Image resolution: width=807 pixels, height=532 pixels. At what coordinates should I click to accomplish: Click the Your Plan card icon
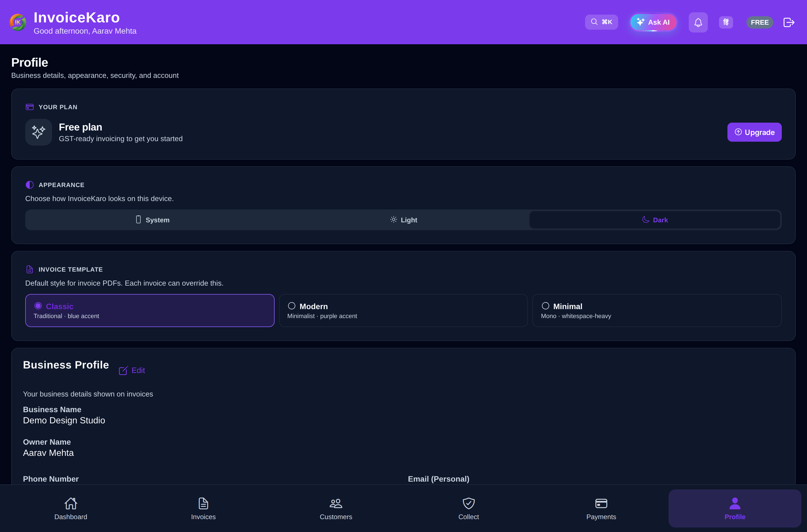point(29,107)
